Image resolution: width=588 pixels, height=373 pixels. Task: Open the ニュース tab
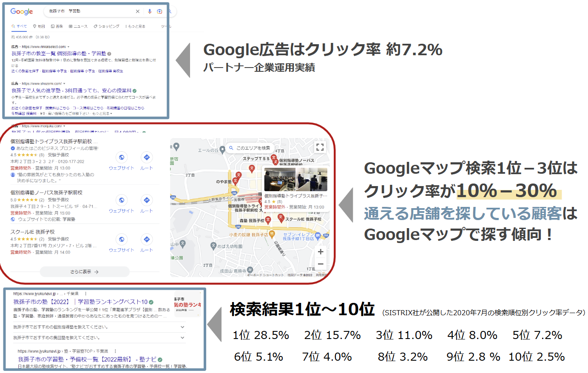tap(78, 26)
